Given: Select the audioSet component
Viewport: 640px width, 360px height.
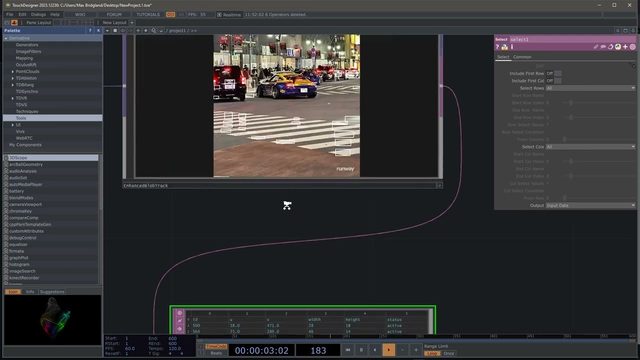Looking at the screenshot, I should [18, 178].
